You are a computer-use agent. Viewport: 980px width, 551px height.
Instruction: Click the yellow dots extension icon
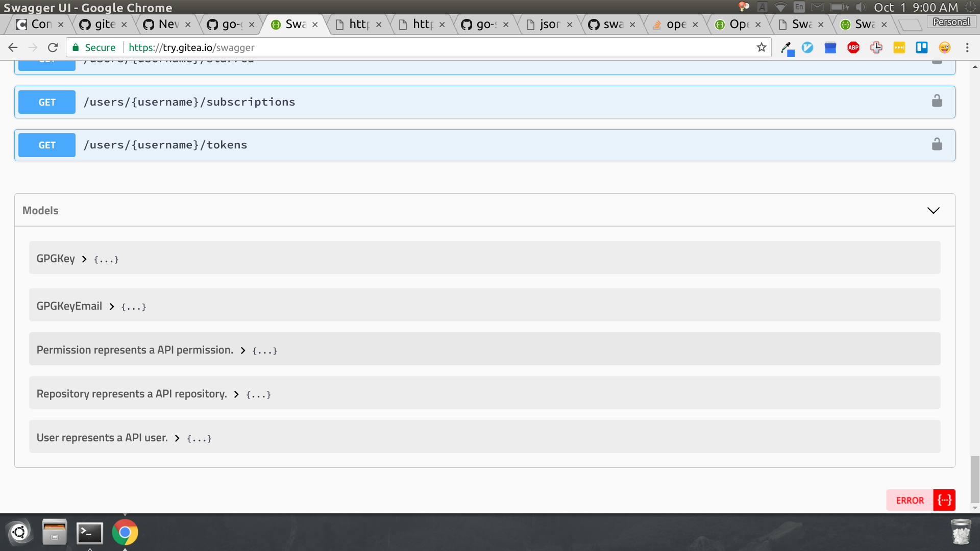click(899, 47)
